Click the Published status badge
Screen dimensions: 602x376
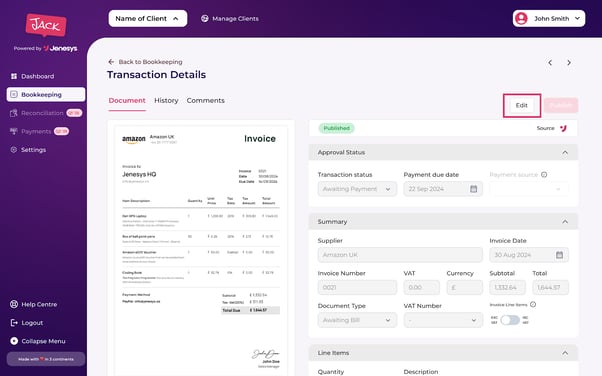click(x=336, y=128)
